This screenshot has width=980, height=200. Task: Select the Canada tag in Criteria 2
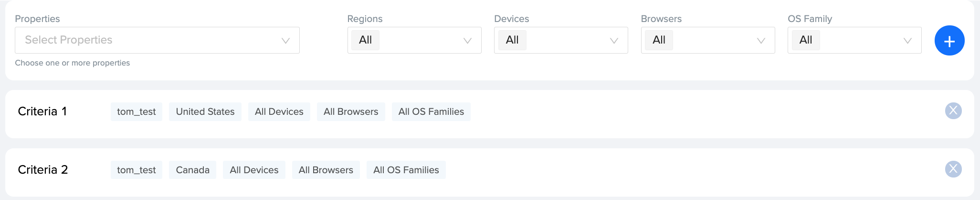pyautogui.click(x=192, y=170)
